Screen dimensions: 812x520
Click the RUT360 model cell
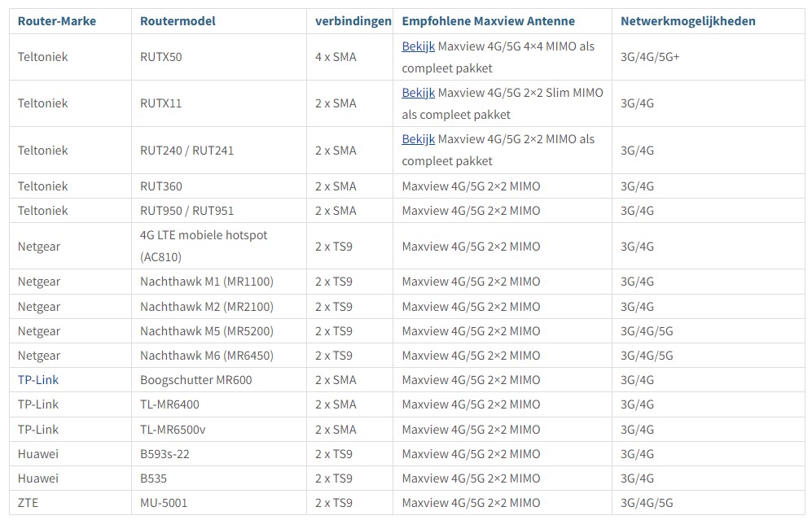[x=161, y=186]
